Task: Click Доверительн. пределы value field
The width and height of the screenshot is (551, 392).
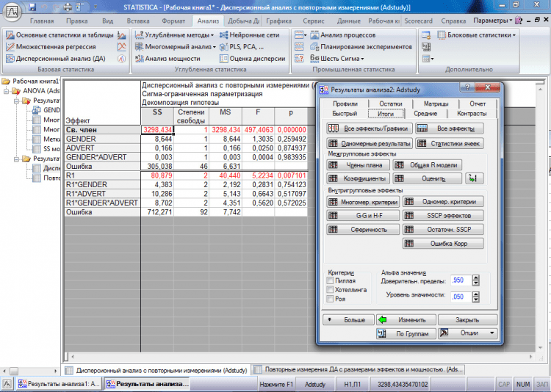Action: [461, 280]
